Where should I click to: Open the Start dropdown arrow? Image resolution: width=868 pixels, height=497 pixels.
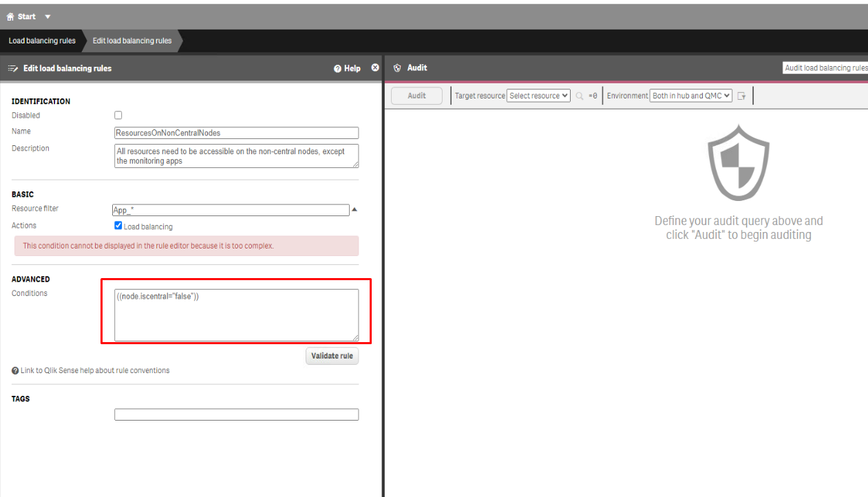click(x=47, y=17)
